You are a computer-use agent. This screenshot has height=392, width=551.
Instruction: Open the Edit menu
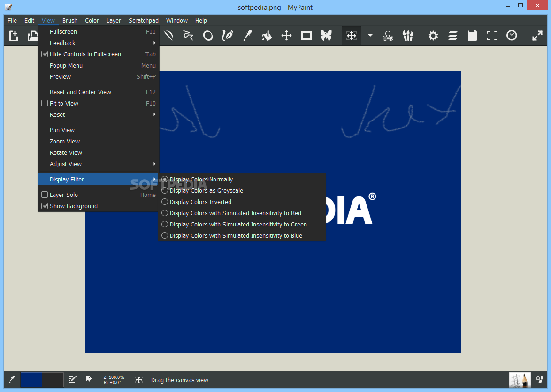click(x=29, y=20)
